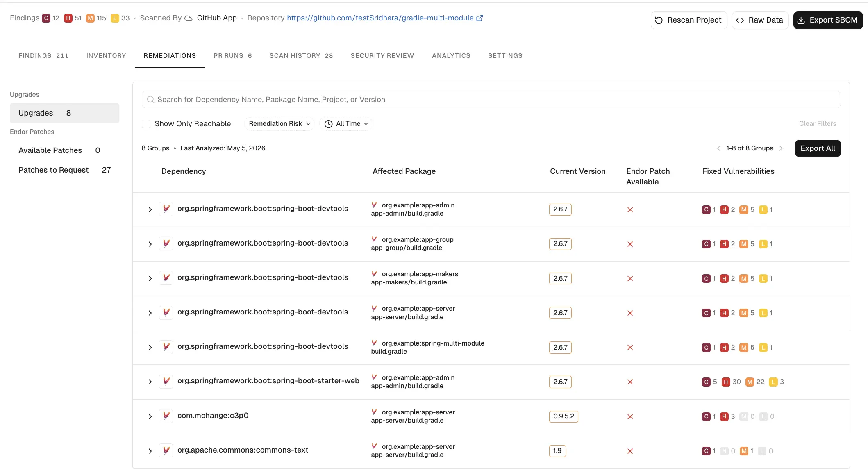Click the clock icon in All Time filter
This screenshot has height=473, width=868.
(328, 124)
